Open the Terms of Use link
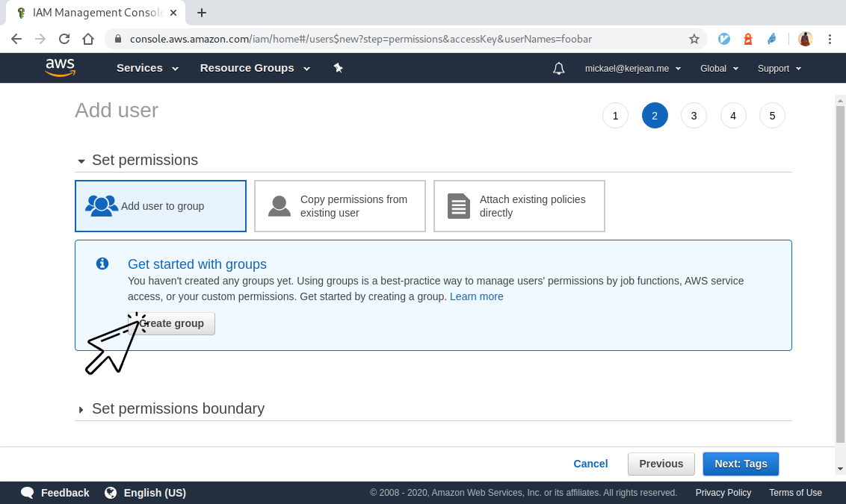This screenshot has width=846, height=504. click(795, 493)
